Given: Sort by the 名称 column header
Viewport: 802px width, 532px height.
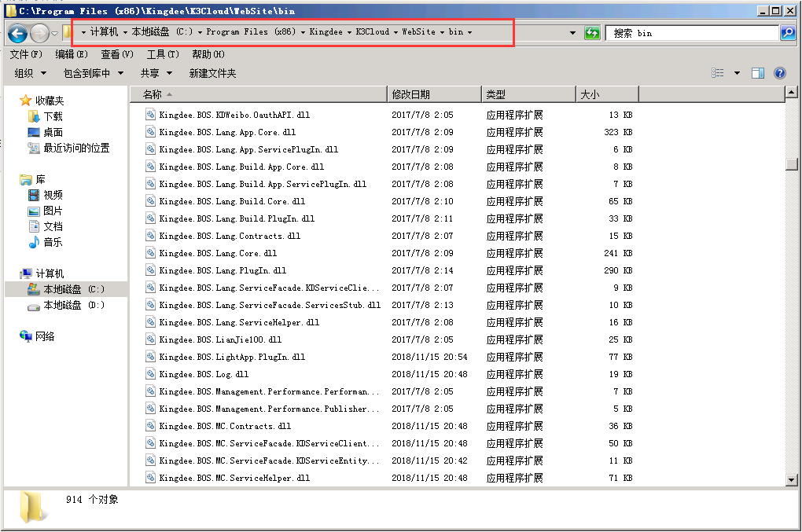Looking at the screenshot, I should (259, 94).
